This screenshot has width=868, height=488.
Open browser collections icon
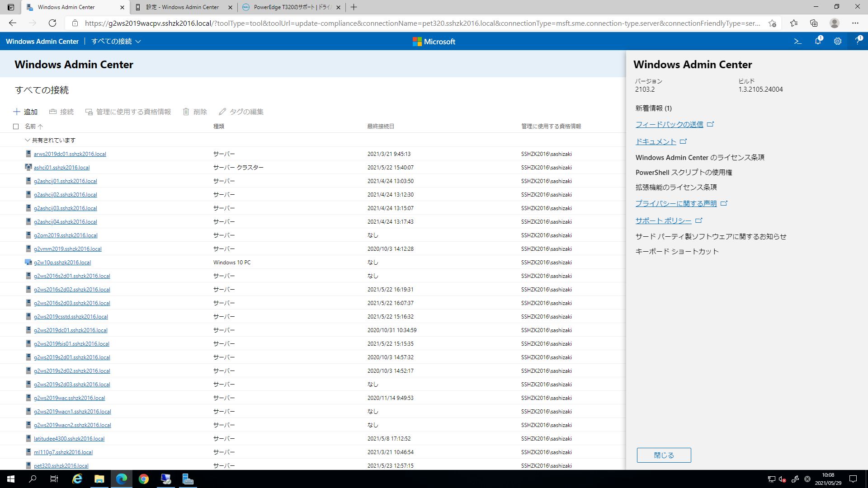[814, 23]
